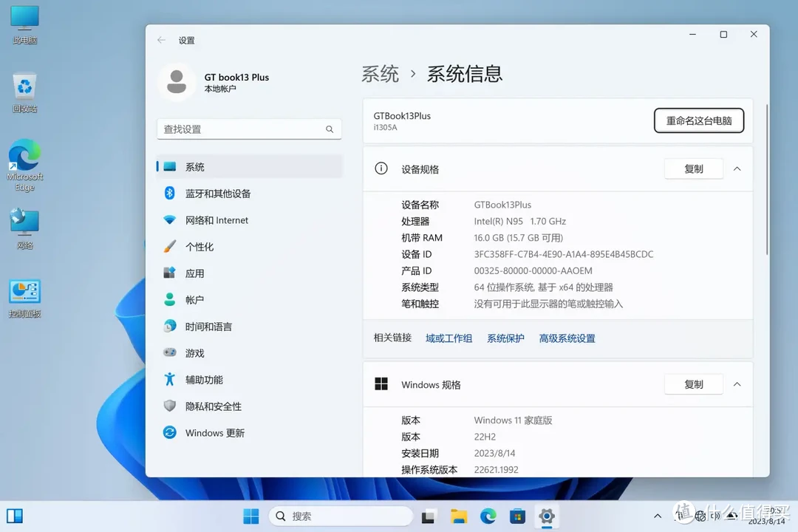Click the 安装日期 value 2023/8/14
This screenshot has width=798, height=532.
tap(494, 453)
